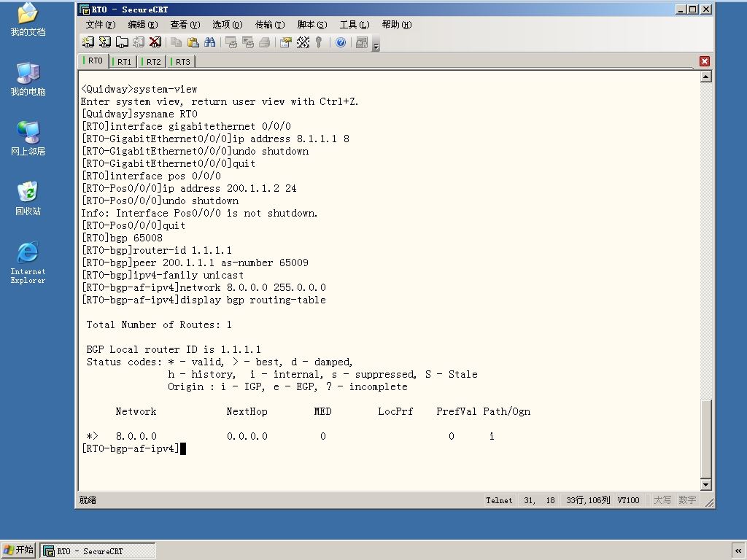The height and width of the screenshot is (560, 747).
Task: Open Session Options from toolbar
Action: [286, 42]
